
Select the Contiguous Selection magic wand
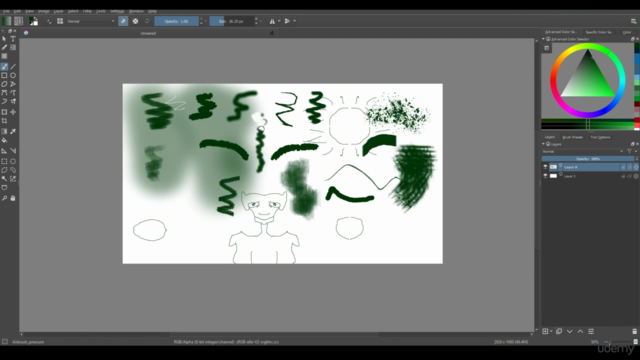click(x=4, y=179)
